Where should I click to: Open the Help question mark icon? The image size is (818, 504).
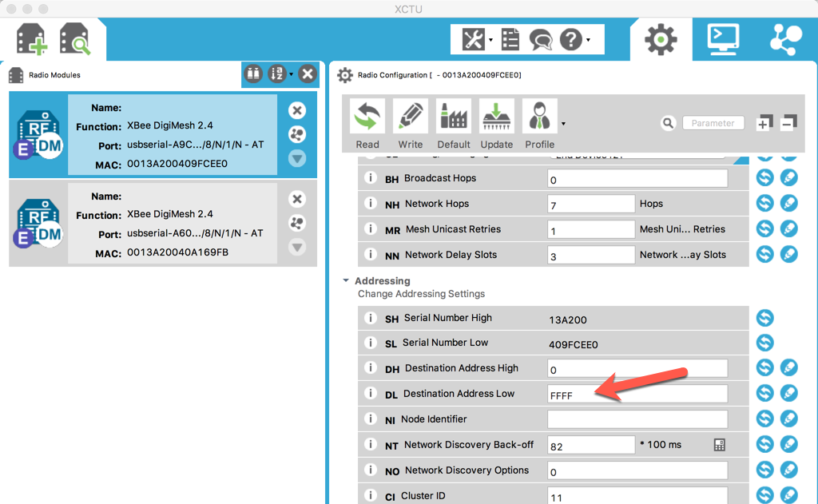[x=571, y=39]
